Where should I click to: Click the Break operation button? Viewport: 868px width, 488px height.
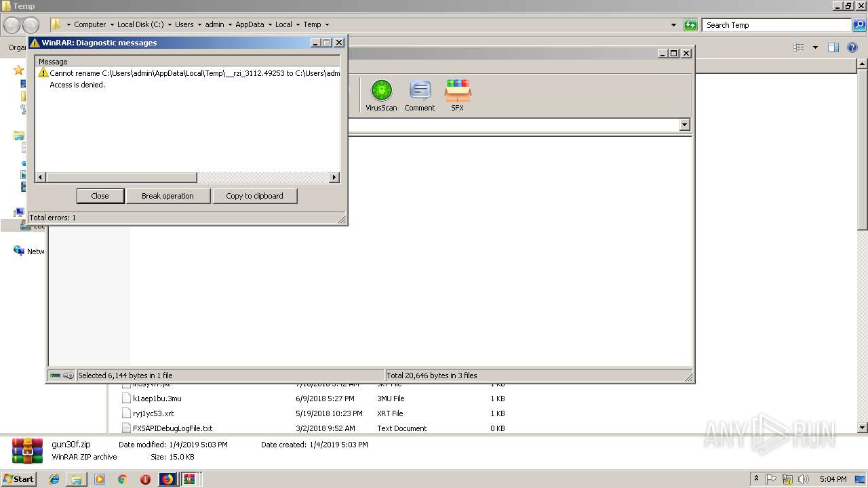click(x=167, y=196)
